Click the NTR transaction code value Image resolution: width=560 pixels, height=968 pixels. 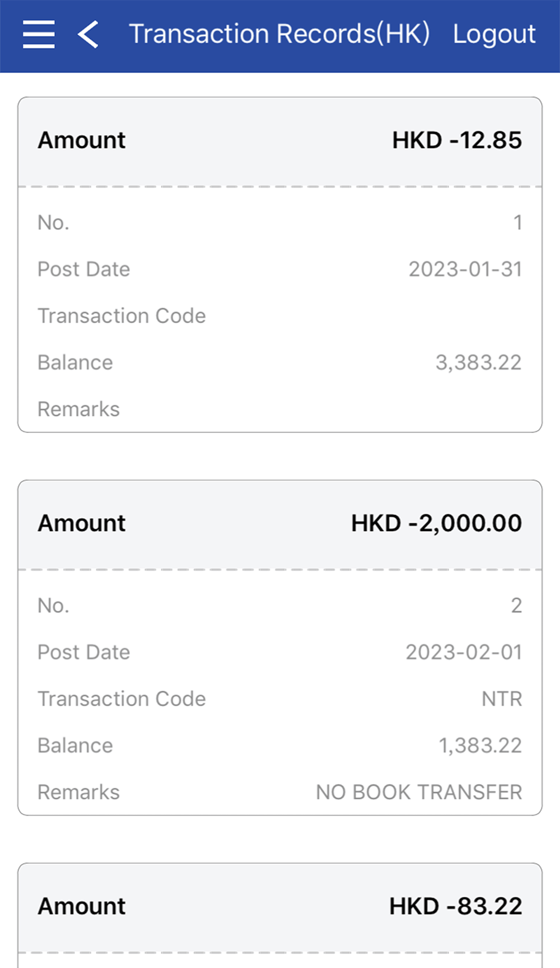click(502, 699)
